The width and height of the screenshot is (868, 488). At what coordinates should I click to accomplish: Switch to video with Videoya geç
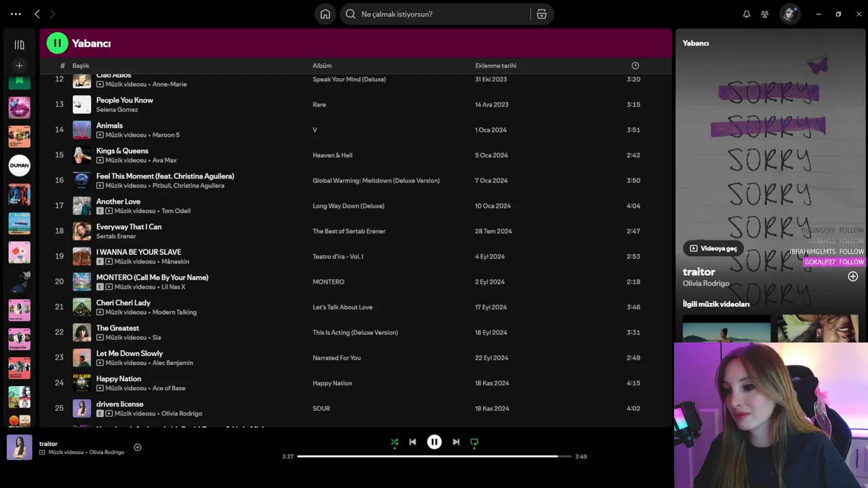pos(713,249)
